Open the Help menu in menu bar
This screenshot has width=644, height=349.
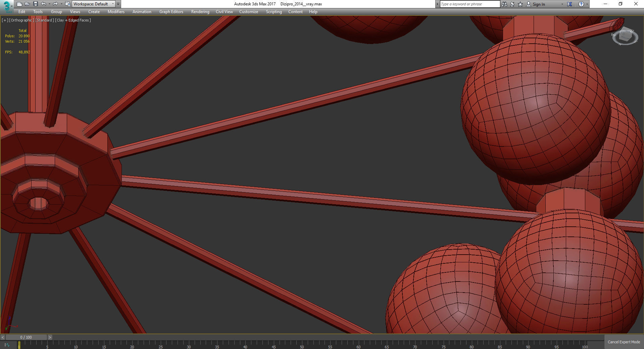click(313, 12)
